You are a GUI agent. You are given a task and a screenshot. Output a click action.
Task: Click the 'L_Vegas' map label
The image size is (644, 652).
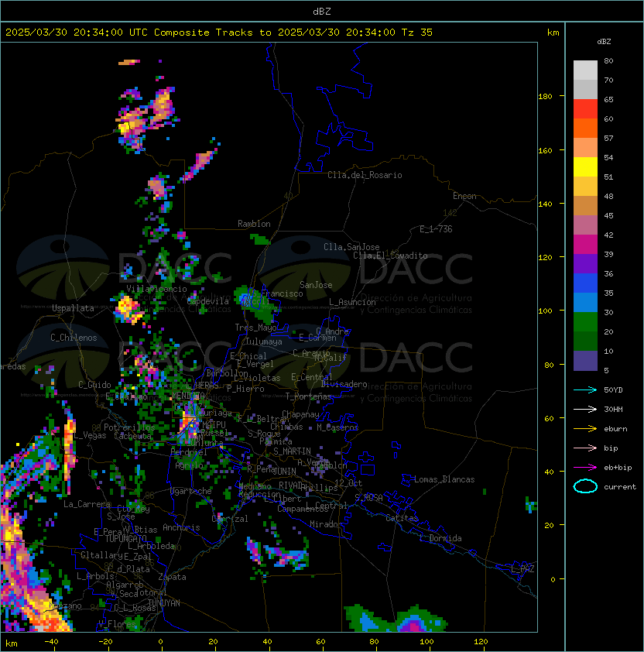91,435
